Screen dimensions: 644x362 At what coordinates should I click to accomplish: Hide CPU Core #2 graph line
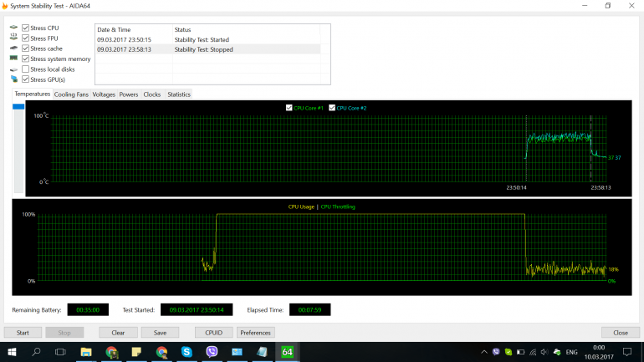332,108
